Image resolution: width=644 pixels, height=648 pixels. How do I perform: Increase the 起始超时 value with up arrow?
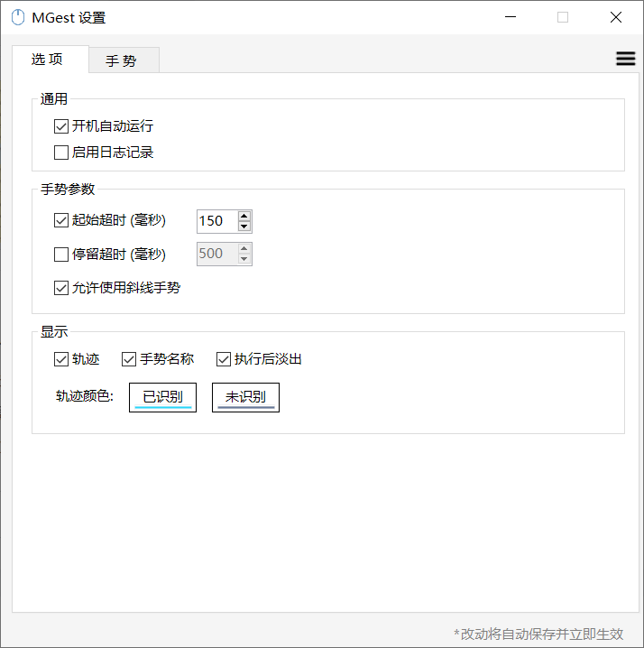(244, 216)
